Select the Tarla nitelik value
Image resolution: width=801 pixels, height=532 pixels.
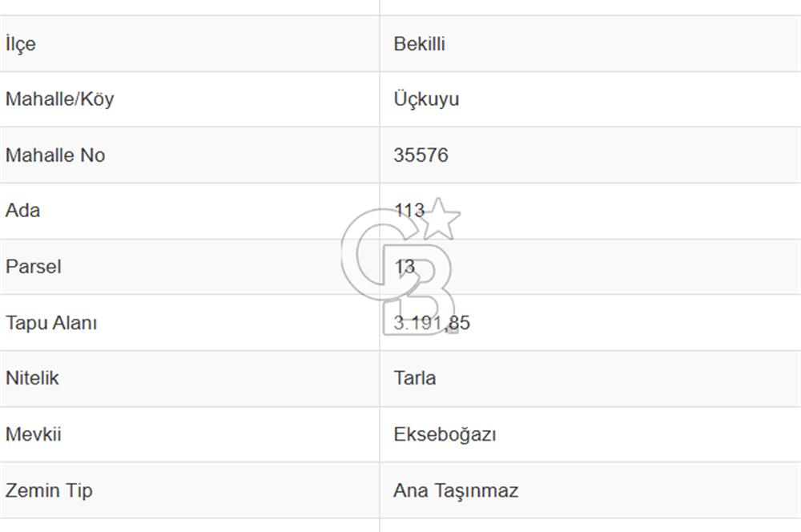point(415,377)
